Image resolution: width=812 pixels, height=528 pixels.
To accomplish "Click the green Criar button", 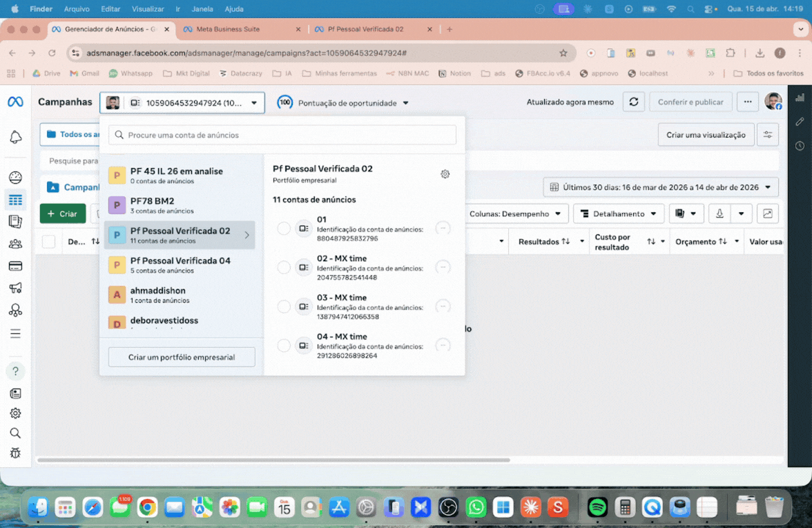I will 63,214.
